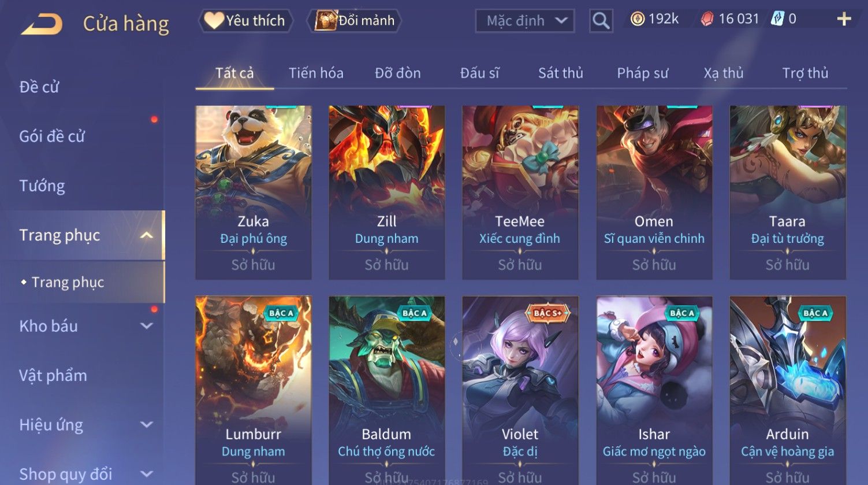Tap the plus icon to add currency
Image resolution: width=868 pixels, height=485 pixels.
(844, 19)
